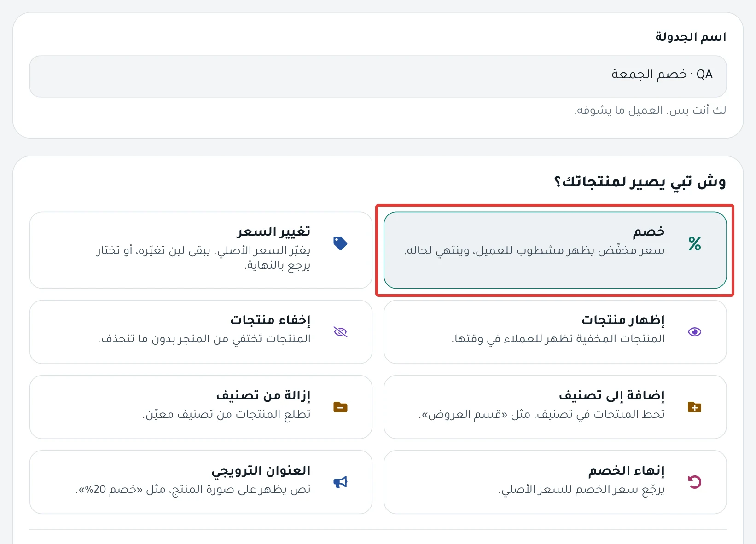756x544 pixels.
Task: Click the folder-plus icon beside إضافة إلى تصنيف
Action: 694,407
